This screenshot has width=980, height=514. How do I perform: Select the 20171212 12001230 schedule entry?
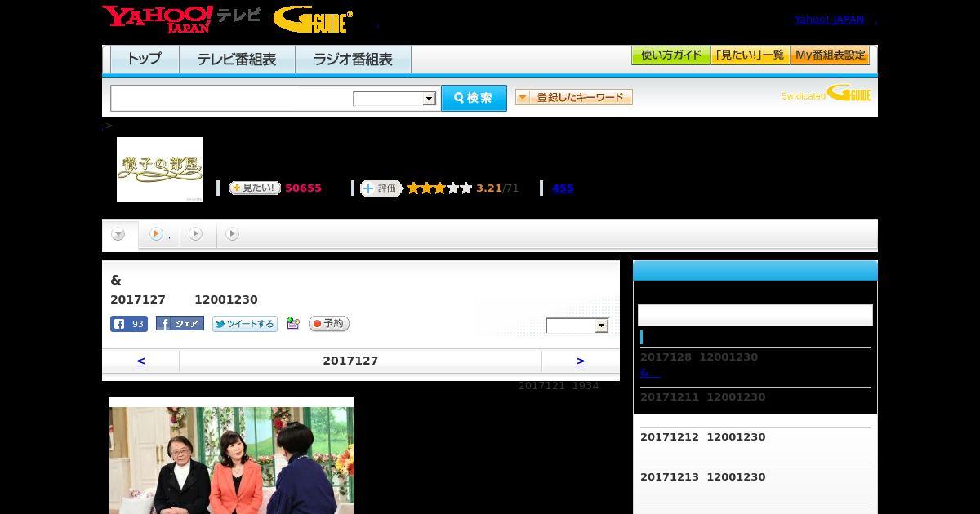703,437
